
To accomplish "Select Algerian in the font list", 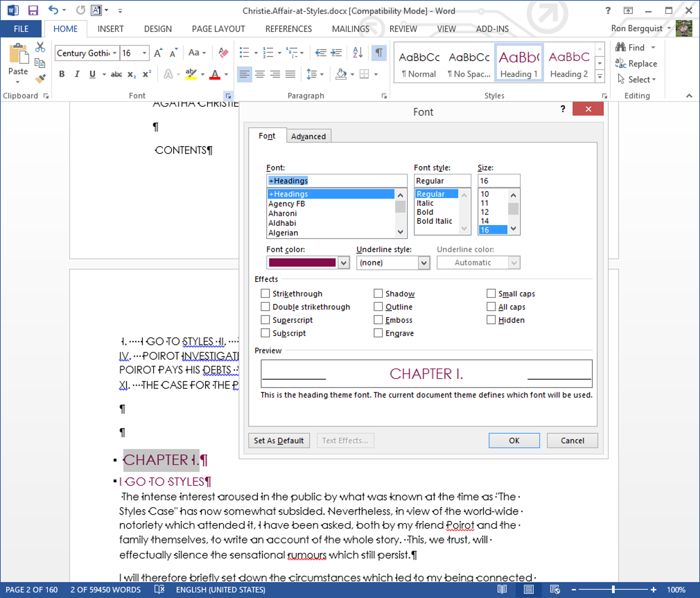I will (x=283, y=233).
